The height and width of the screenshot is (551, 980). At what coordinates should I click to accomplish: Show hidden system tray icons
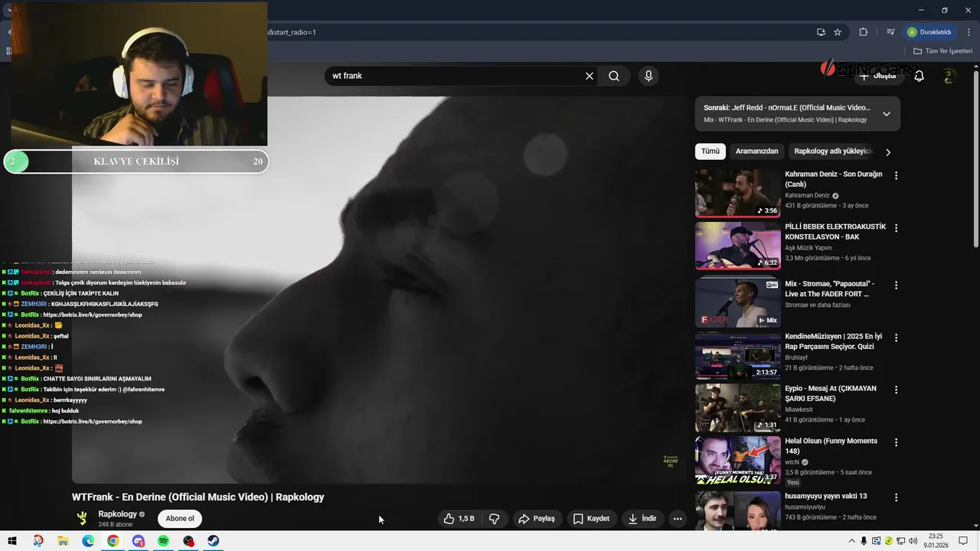coord(851,541)
